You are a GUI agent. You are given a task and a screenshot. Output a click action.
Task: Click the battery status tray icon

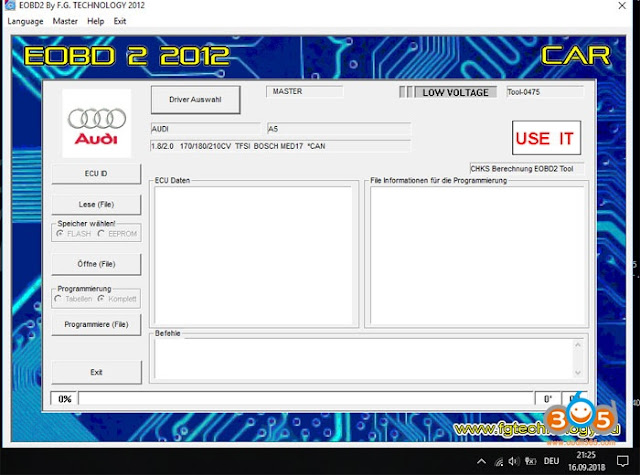tap(530, 462)
